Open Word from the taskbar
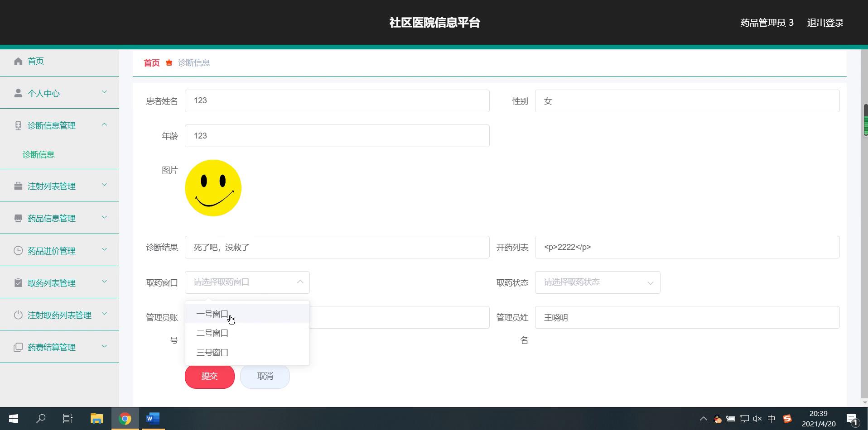 [153, 419]
